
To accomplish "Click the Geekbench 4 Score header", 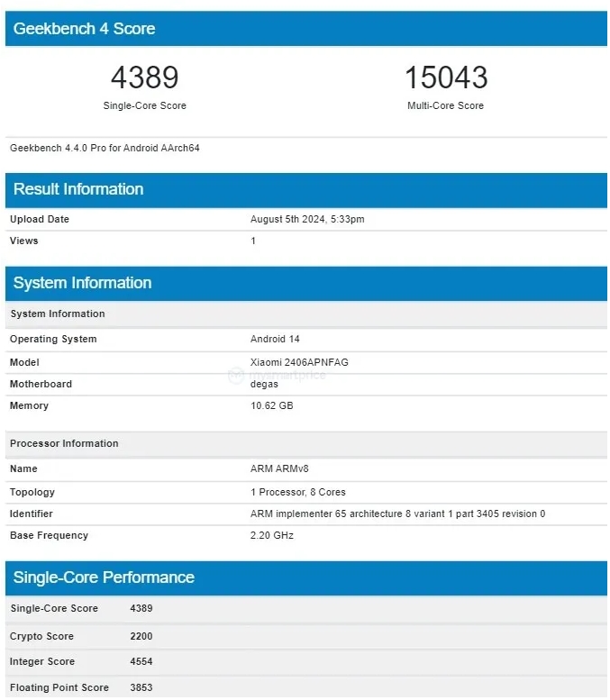I will pyautogui.click(x=84, y=29).
